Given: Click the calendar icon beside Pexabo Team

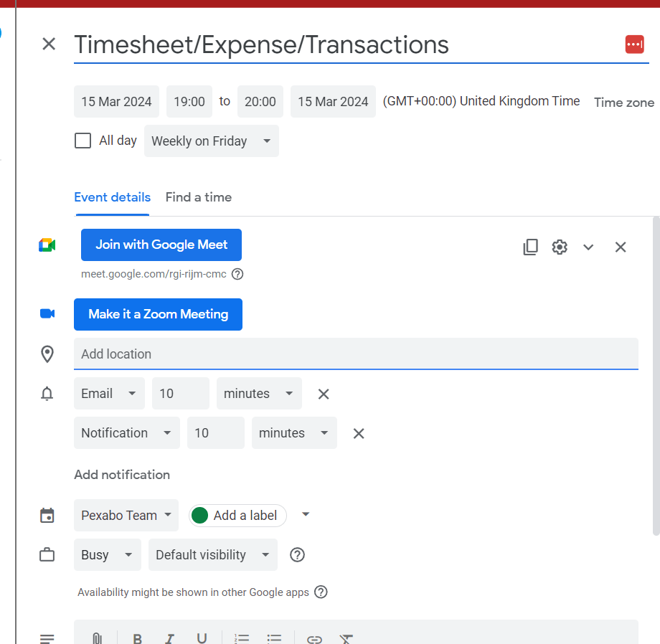Looking at the screenshot, I should click(47, 516).
